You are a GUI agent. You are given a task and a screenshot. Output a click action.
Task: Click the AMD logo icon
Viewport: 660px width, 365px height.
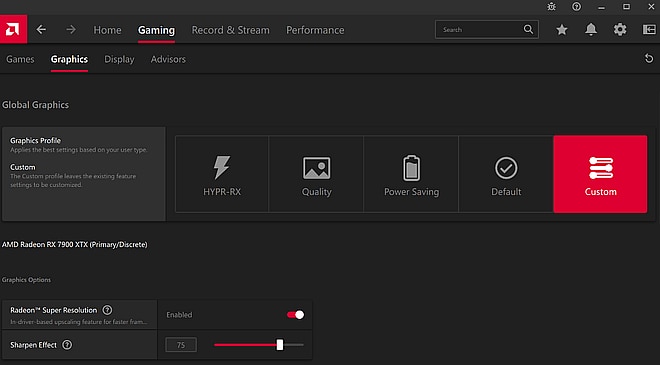tap(13, 29)
